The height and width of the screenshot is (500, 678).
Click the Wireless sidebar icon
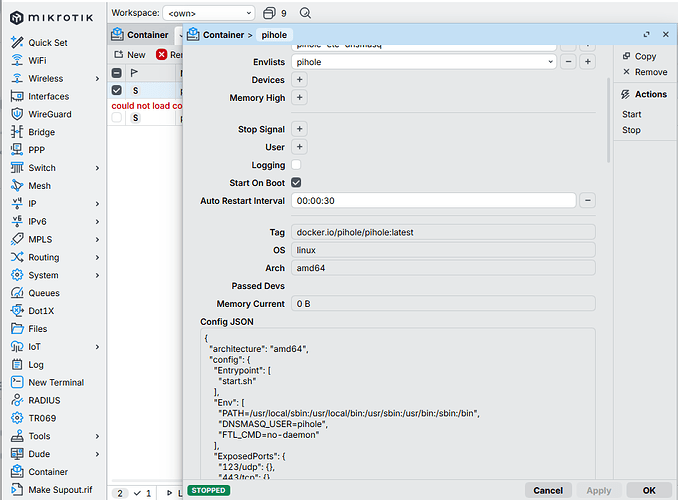(17, 78)
